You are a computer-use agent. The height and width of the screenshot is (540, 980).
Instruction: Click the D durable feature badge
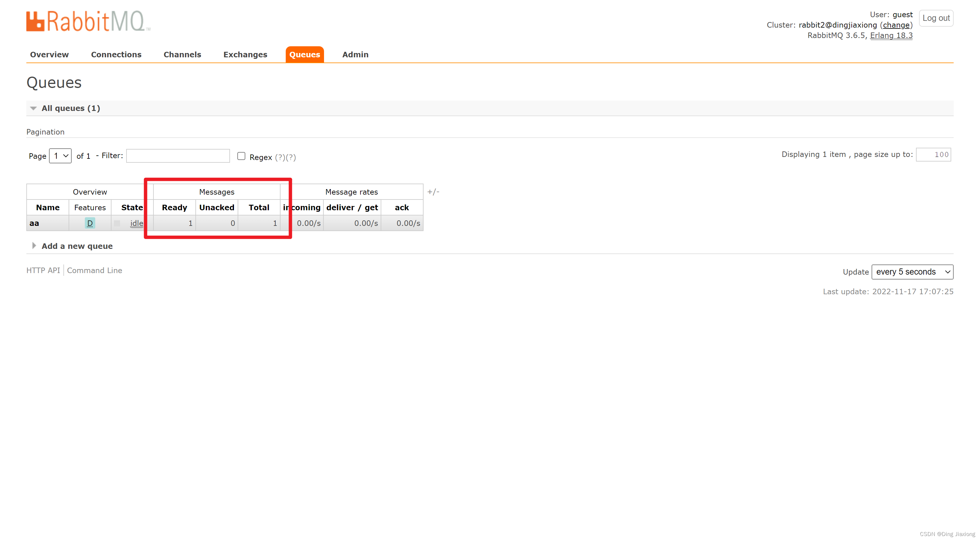click(x=90, y=223)
